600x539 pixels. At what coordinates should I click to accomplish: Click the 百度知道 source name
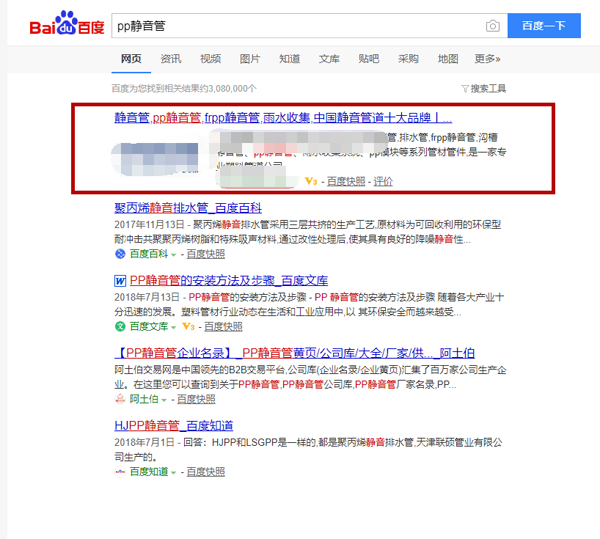[149, 472]
